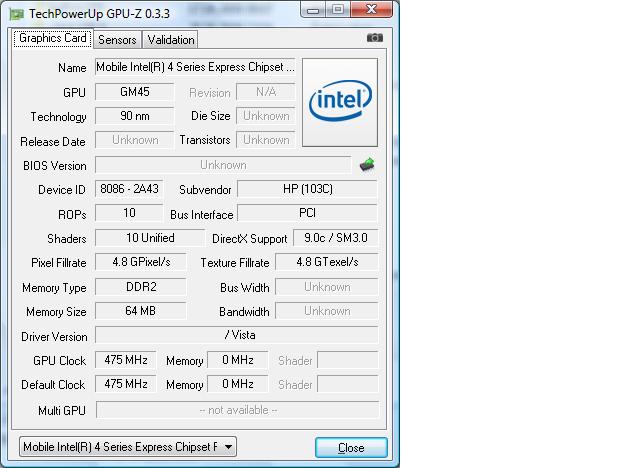Click Pixel Fillrate field 4.8 GPixel/s
This screenshot has width=640, height=468.
pos(141,262)
